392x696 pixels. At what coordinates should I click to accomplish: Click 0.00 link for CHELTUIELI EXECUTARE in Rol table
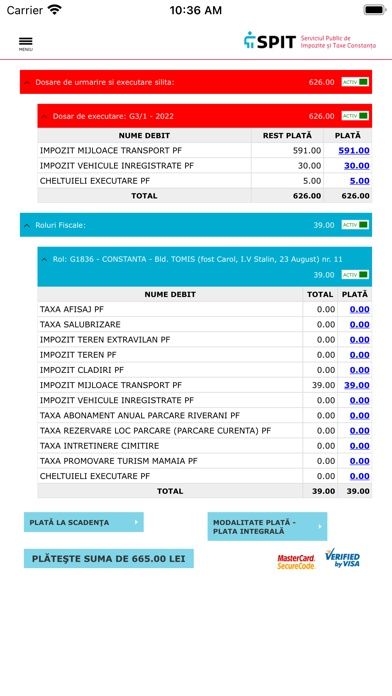coord(360,476)
